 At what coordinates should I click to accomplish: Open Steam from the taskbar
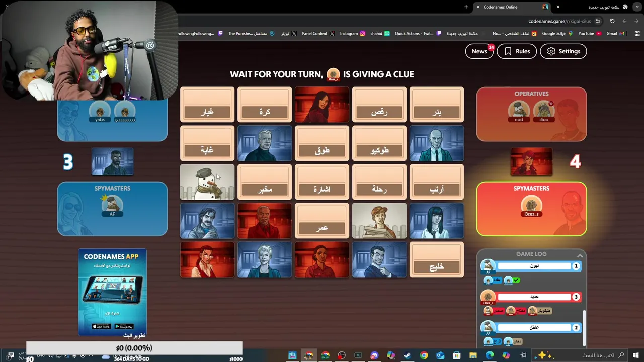[408, 355]
